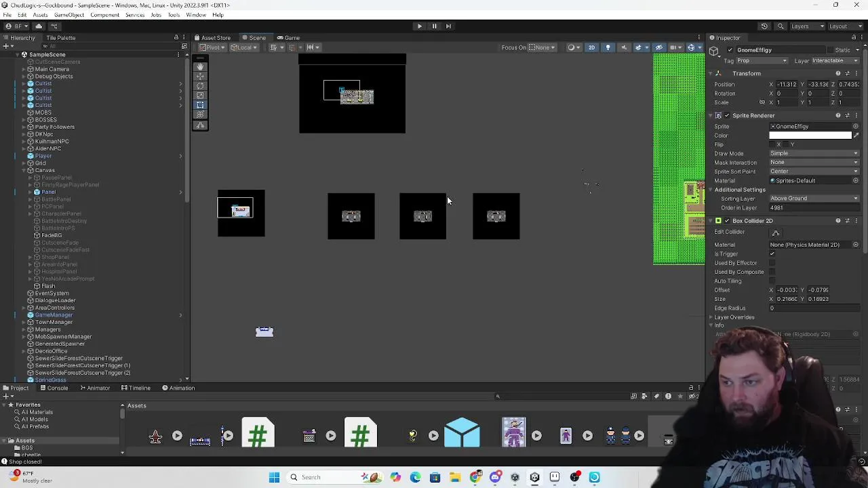This screenshot has height=488, width=868.
Task: Switch to the Game tab
Action: [288, 38]
